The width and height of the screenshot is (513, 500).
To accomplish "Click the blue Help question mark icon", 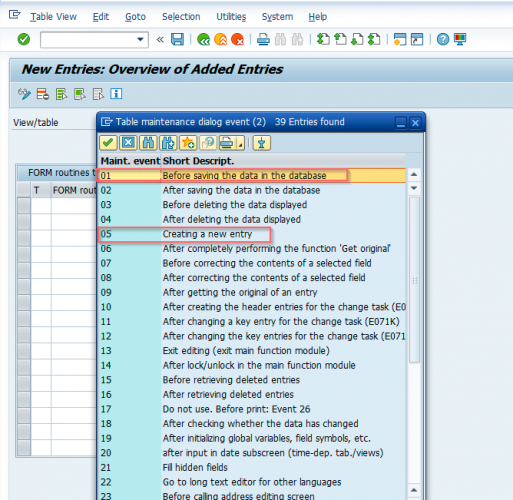I will pos(443,39).
